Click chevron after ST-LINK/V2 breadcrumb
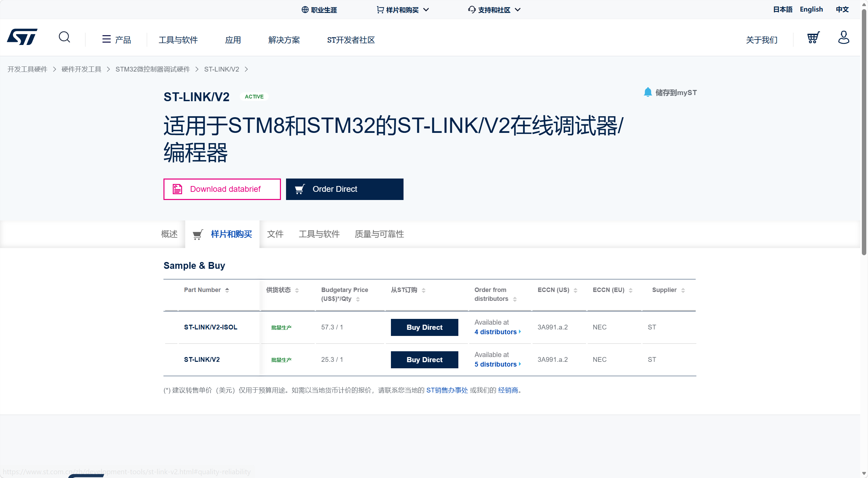 pyautogui.click(x=246, y=69)
